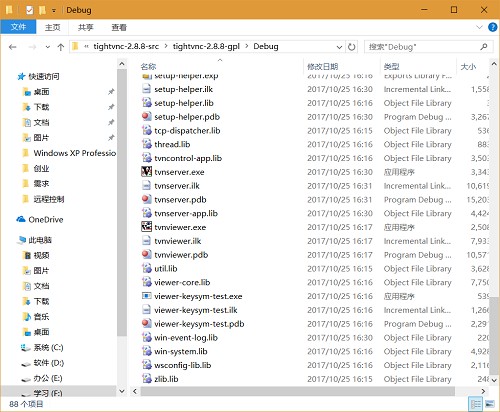Click the file list scroll down arrow

pos(494,380)
